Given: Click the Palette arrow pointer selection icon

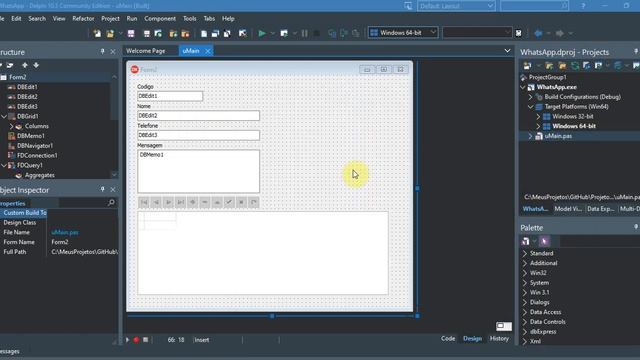Looking at the screenshot, I should point(544,241).
